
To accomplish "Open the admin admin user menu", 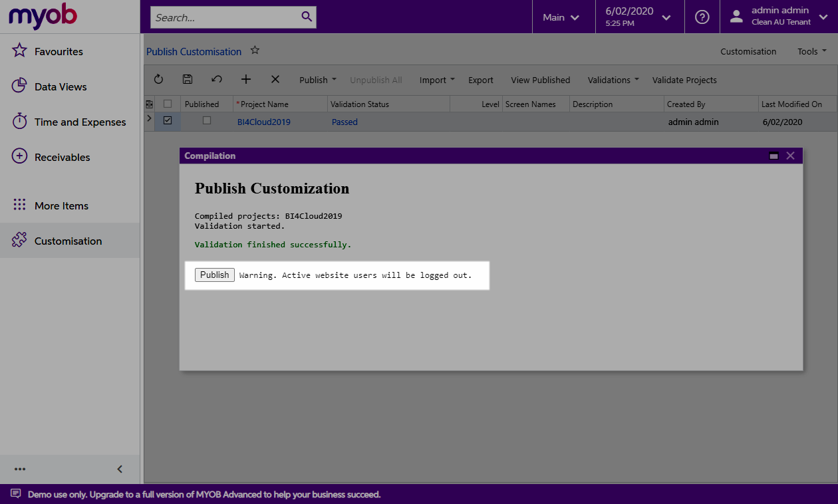I will point(779,17).
